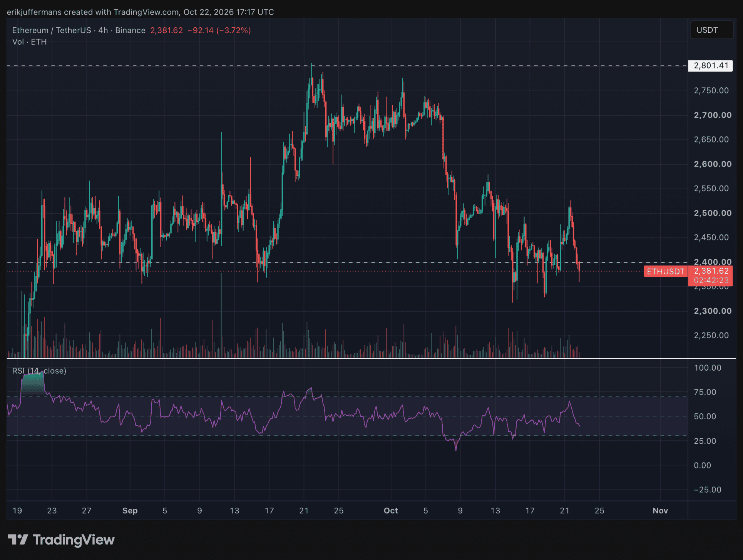Click the countdown timer 02:42:23

point(711,281)
